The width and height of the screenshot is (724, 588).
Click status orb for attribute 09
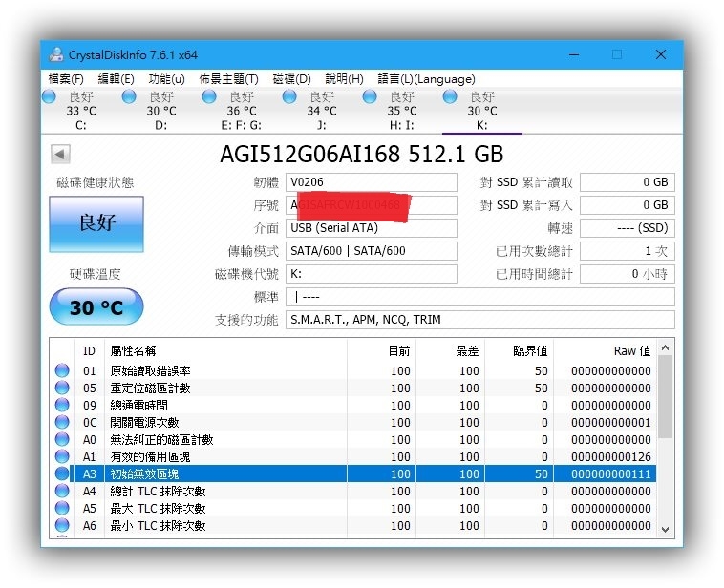[62, 405]
